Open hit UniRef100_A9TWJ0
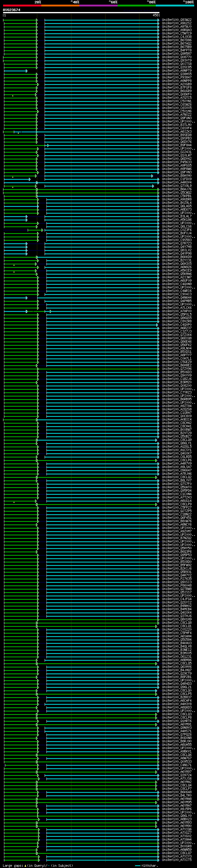This screenshot has width=197, height=868. [x=177, y=26]
